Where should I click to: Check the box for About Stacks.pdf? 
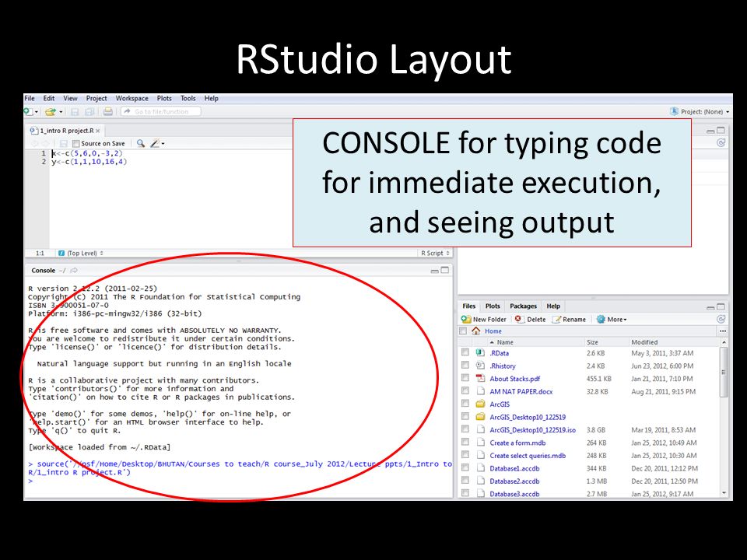(465, 378)
